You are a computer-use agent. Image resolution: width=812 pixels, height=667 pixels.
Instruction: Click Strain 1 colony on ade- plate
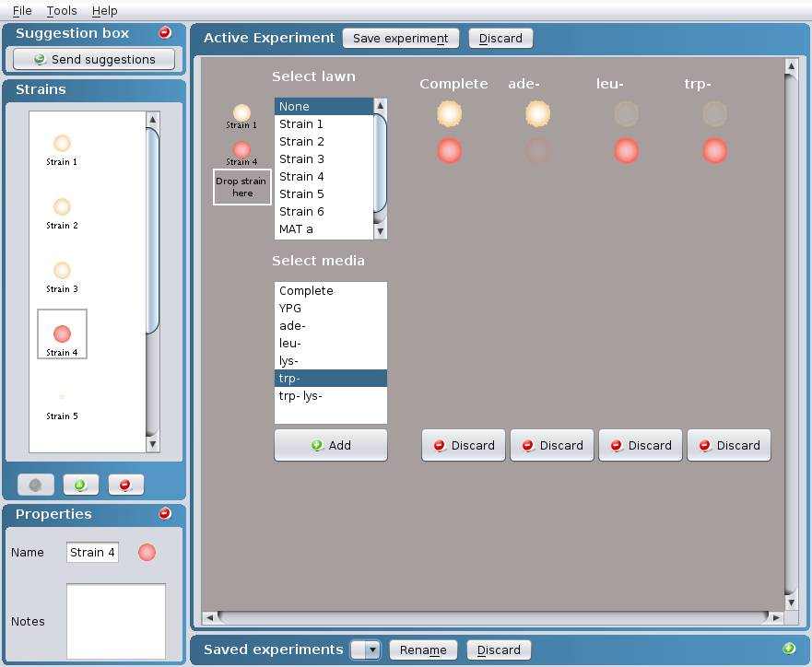tap(538, 114)
